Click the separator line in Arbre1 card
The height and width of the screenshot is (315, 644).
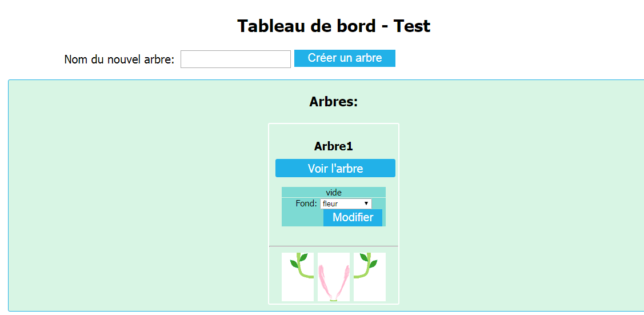click(x=334, y=246)
